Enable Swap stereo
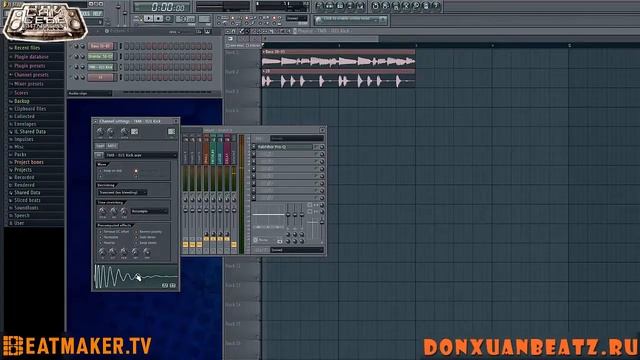This screenshot has width=640, height=360. 146,243
